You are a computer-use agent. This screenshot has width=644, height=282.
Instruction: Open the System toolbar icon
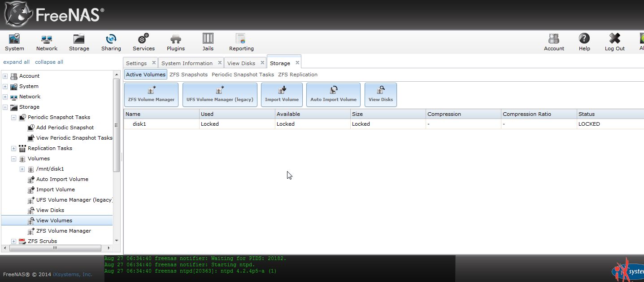coord(14,42)
